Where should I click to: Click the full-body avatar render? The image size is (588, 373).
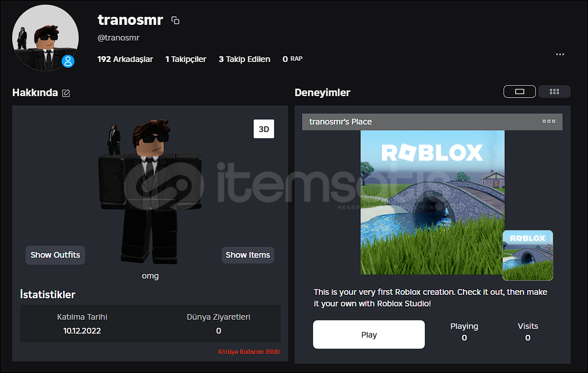(150, 191)
